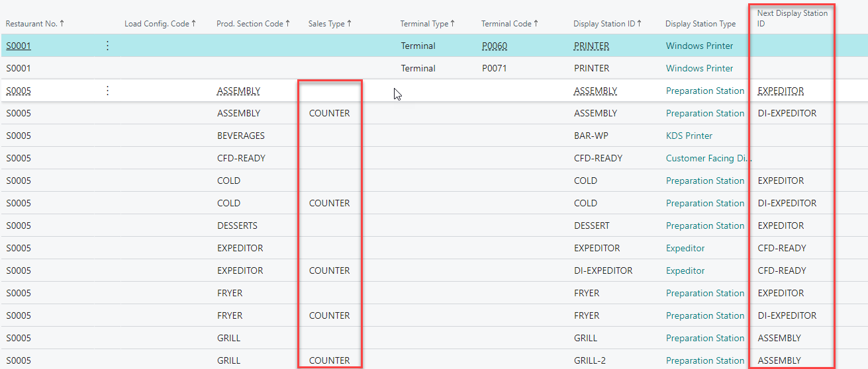Open the underlined S0001 restaurant link

click(x=19, y=46)
